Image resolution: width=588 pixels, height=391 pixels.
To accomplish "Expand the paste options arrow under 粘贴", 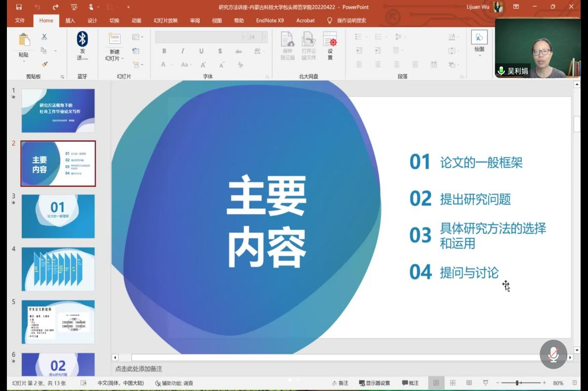I will (24, 62).
